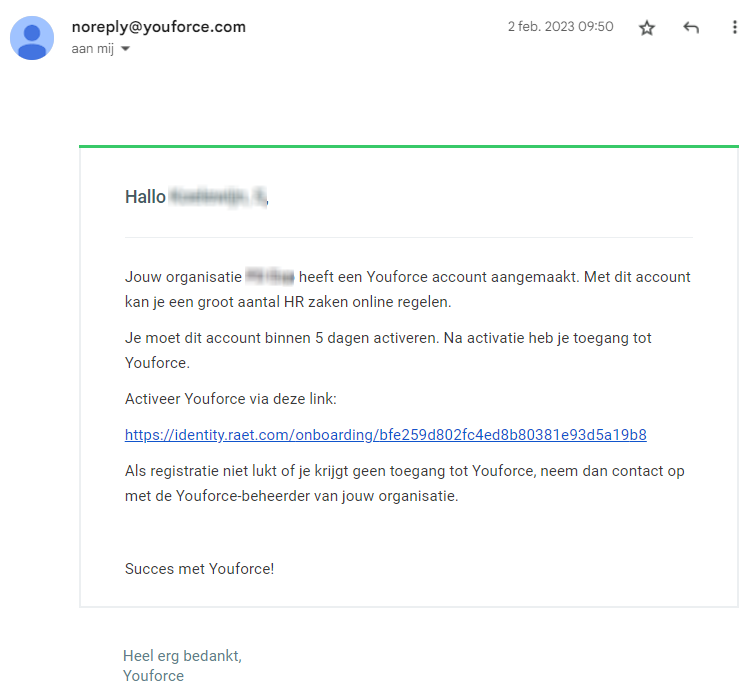
Task: Open the identity.raet.com onboarding activation link
Action: (x=385, y=435)
